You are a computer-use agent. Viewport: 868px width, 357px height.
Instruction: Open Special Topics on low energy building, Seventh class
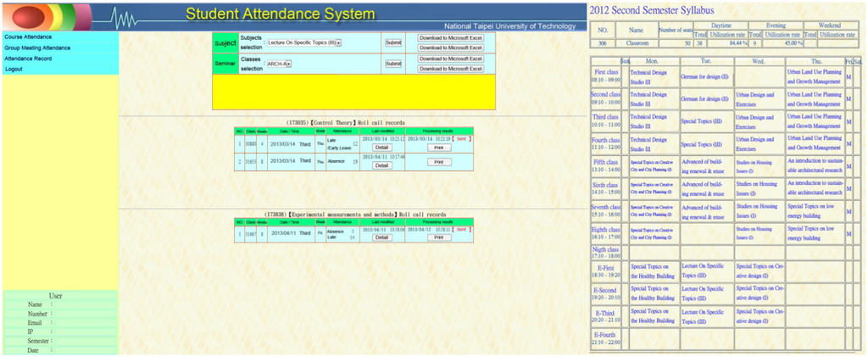[x=815, y=209]
